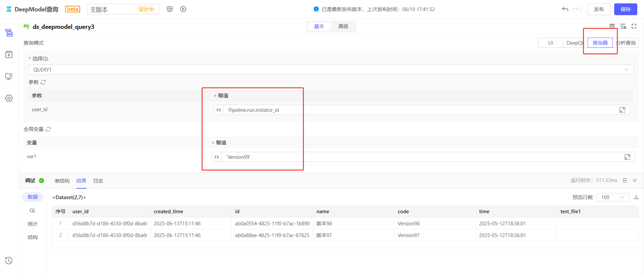
Task: Select UI query mode
Action: pyautogui.click(x=550, y=43)
